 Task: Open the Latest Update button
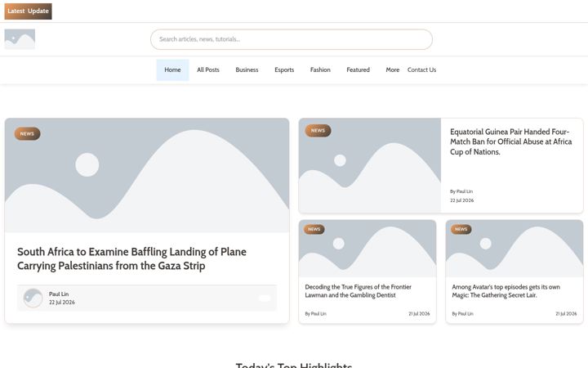(x=28, y=11)
